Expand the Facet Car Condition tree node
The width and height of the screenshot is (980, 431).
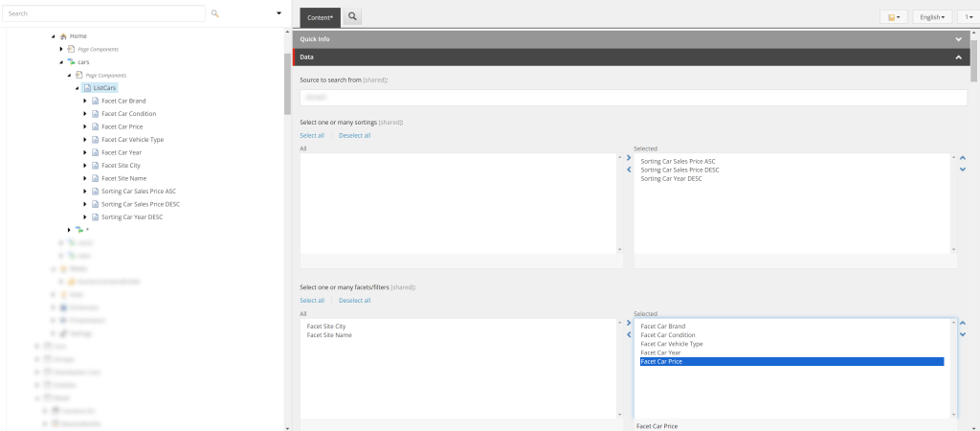85,114
